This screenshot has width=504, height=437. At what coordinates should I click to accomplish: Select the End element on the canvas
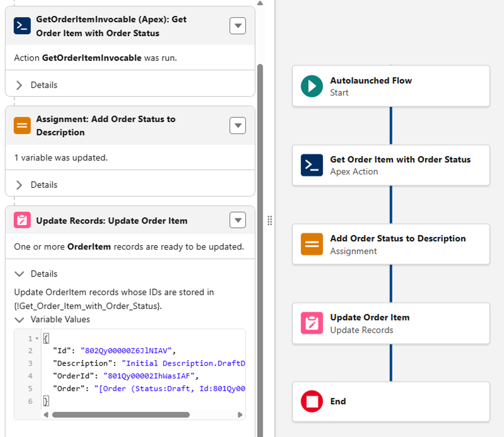pos(391,401)
